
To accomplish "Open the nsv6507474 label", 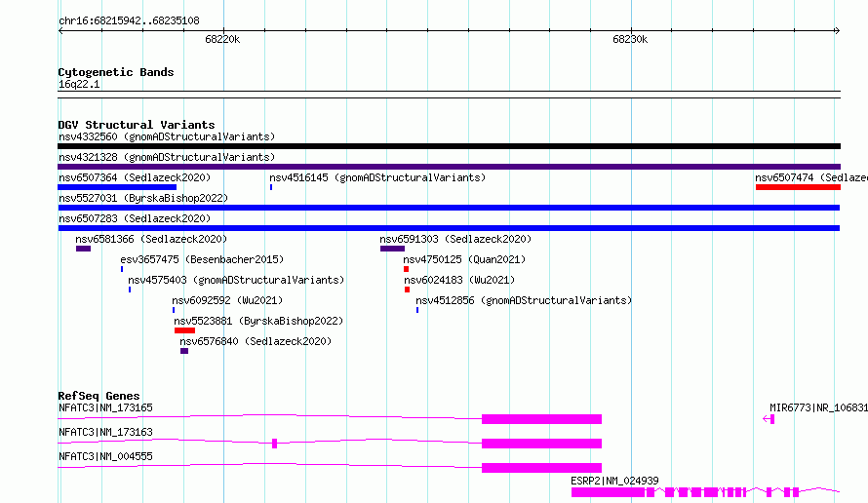I will (x=811, y=177).
